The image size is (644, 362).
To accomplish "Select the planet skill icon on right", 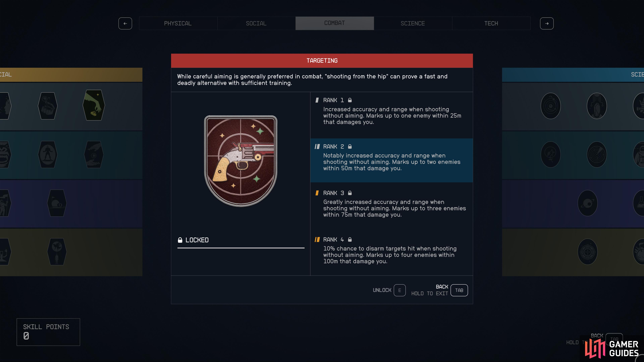I will click(x=587, y=203).
